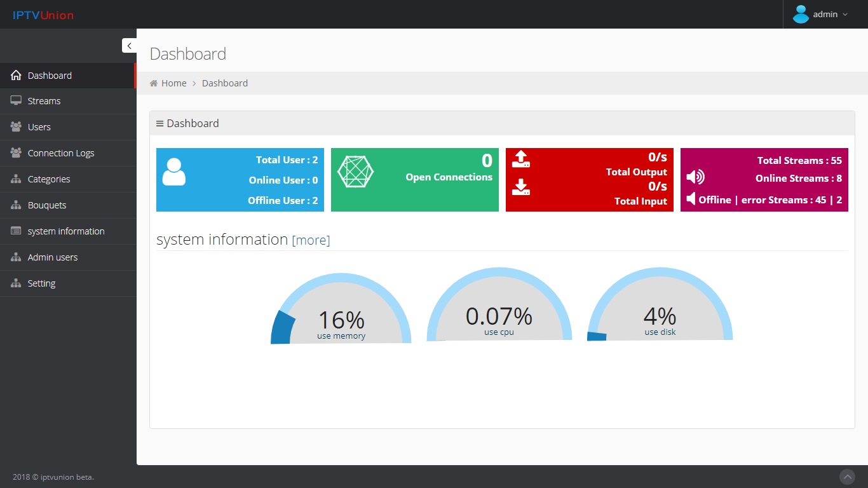Open Admin users in the sidebar

point(68,257)
